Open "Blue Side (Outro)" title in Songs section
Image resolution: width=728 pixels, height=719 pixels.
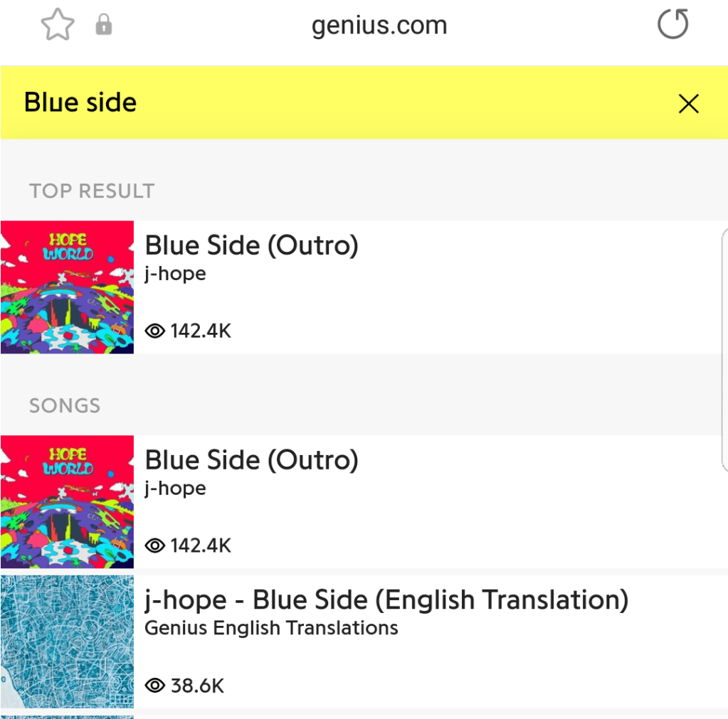[x=251, y=461]
